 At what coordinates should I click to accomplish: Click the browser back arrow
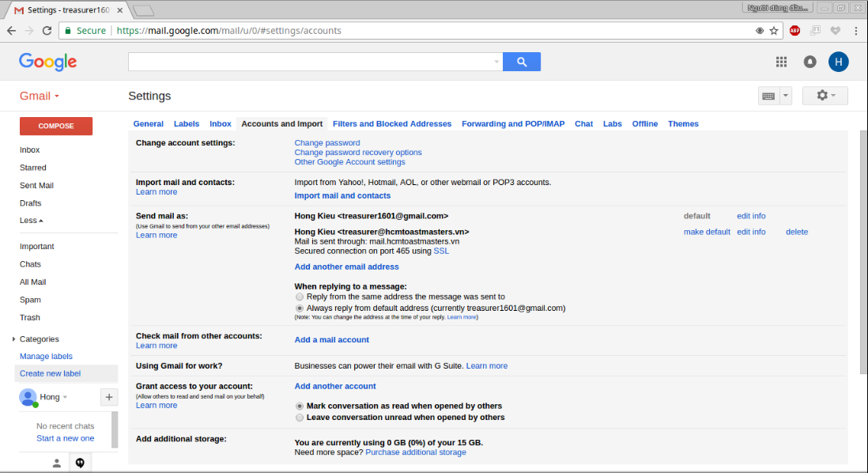pos(11,31)
